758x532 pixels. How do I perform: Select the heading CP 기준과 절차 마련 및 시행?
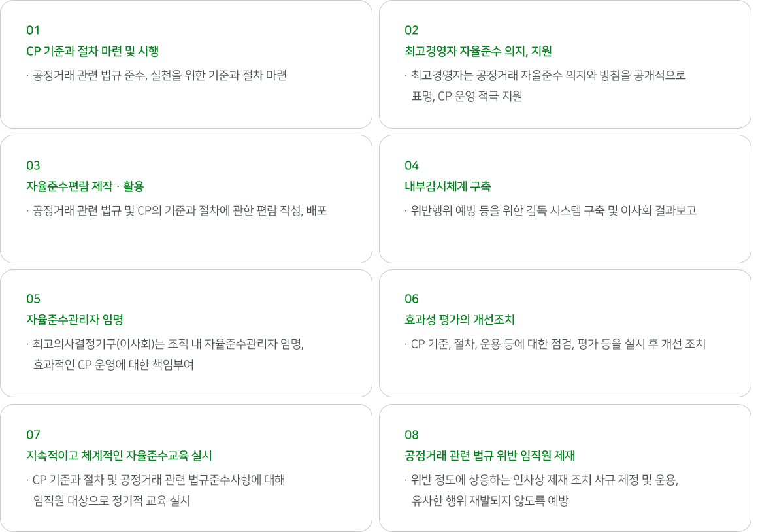(x=92, y=51)
